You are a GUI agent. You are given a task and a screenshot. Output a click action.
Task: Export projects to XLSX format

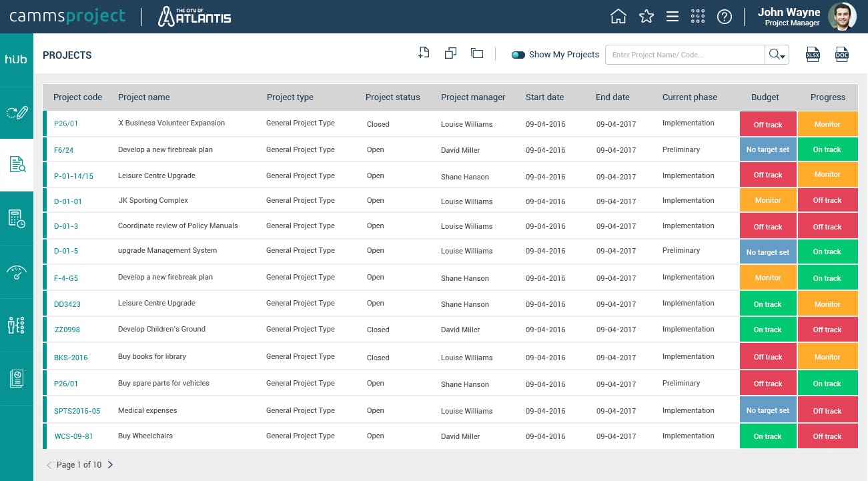813,54
